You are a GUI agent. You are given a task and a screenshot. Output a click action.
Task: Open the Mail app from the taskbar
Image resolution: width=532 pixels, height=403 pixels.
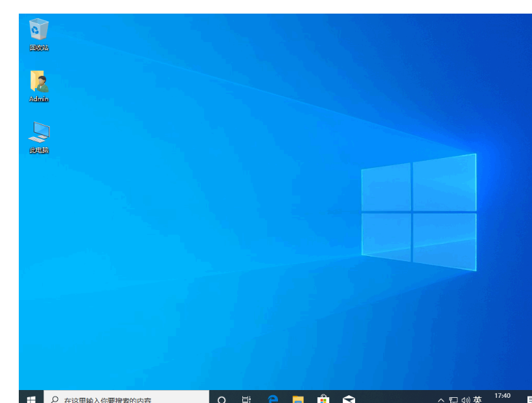pos(349,399)
